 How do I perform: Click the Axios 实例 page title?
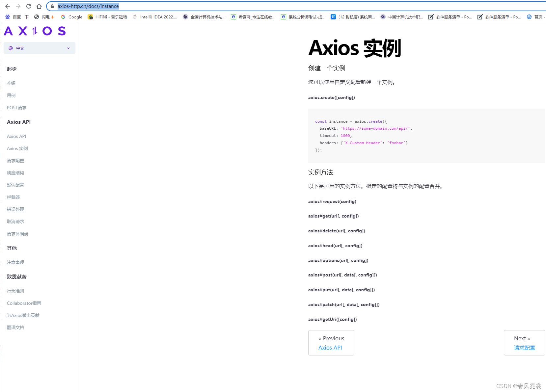[355, 48]
